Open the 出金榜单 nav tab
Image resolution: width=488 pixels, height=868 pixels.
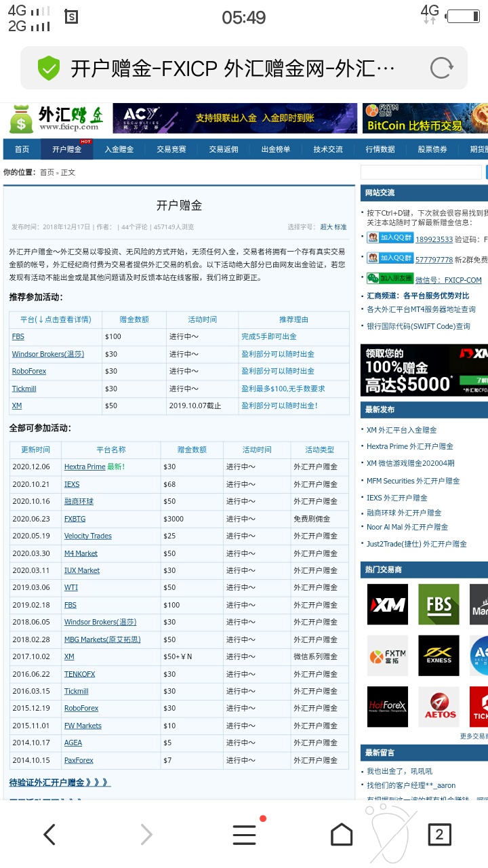pyautogui.click(x=275, y=149)
